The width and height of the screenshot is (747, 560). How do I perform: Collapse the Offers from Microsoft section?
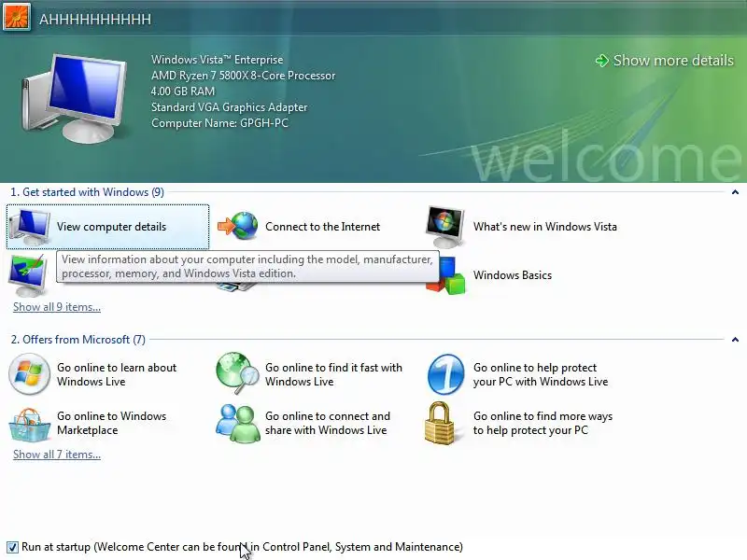pos(735,340)
